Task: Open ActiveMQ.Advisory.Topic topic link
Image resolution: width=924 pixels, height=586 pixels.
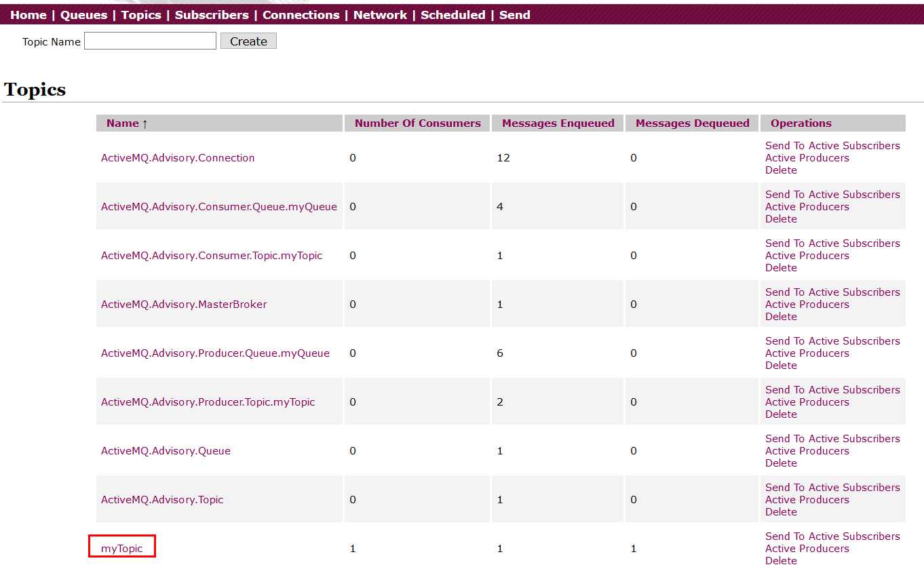Action: 162,500
